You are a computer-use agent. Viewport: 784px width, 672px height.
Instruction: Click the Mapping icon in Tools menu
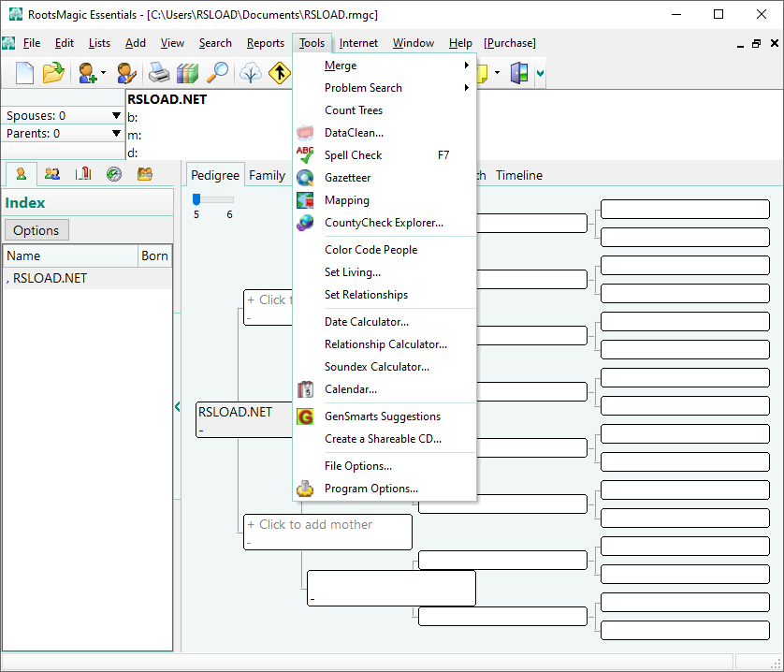click(x=305, y=200)
